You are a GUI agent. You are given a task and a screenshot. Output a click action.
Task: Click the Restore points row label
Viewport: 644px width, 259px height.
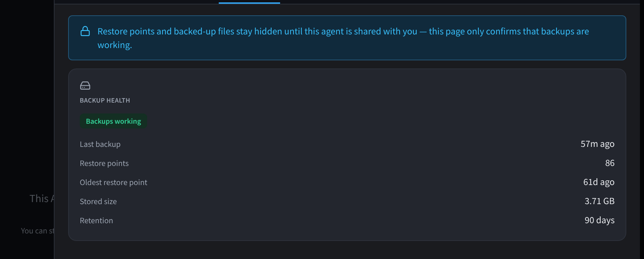104,163
